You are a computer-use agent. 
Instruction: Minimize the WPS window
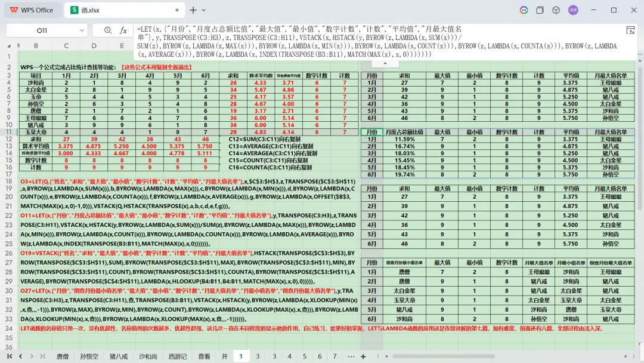(593, 10)
